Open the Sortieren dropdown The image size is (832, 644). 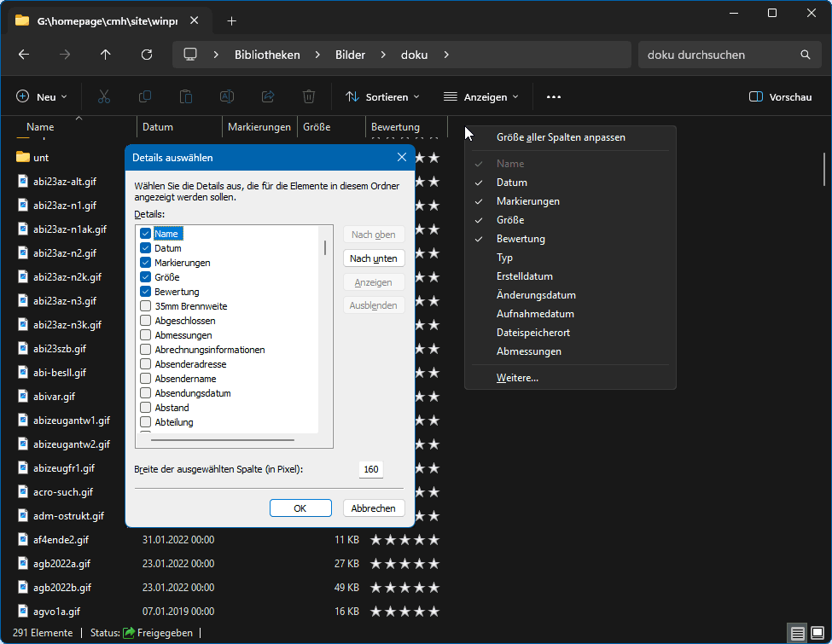(382, 97)
